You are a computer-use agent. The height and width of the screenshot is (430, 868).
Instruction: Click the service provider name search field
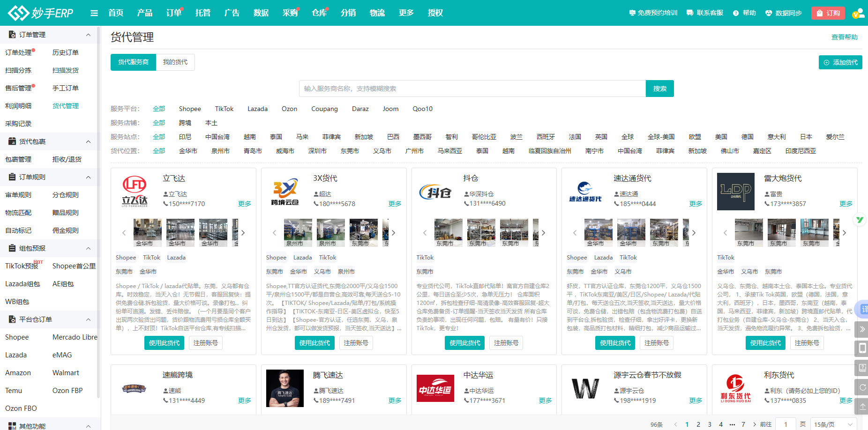tap(472, 89)
